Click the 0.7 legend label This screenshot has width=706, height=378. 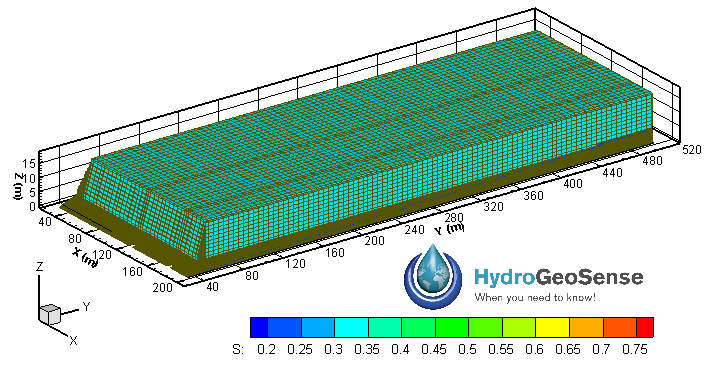[601, 350]
